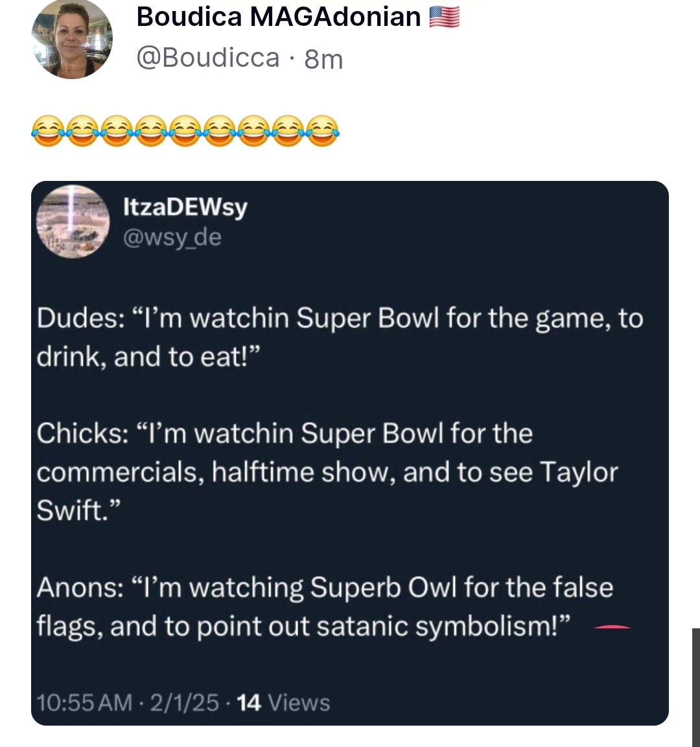Click the quoted text starting with "Dudes:"
The width and height of the screenshot is (700, 747).
click(x=339, y=337)
